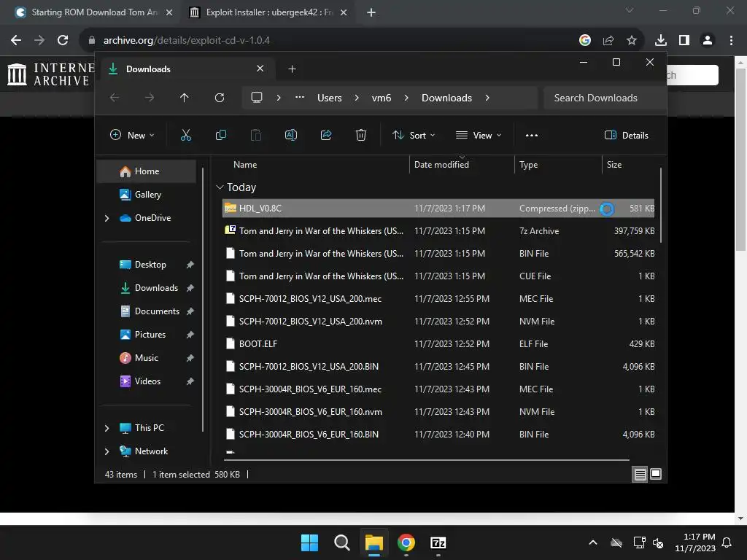This screenshot has width=747, height=560.
Task: Click the Paste icon in Explorer toolbar
Action: [x=256, y=135]
